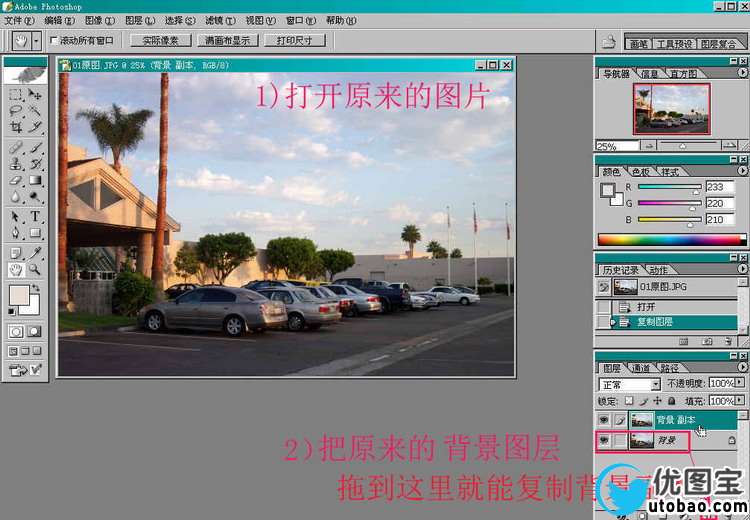
Task: Open the File Browser icon in options bar
Action: (608, 42)
